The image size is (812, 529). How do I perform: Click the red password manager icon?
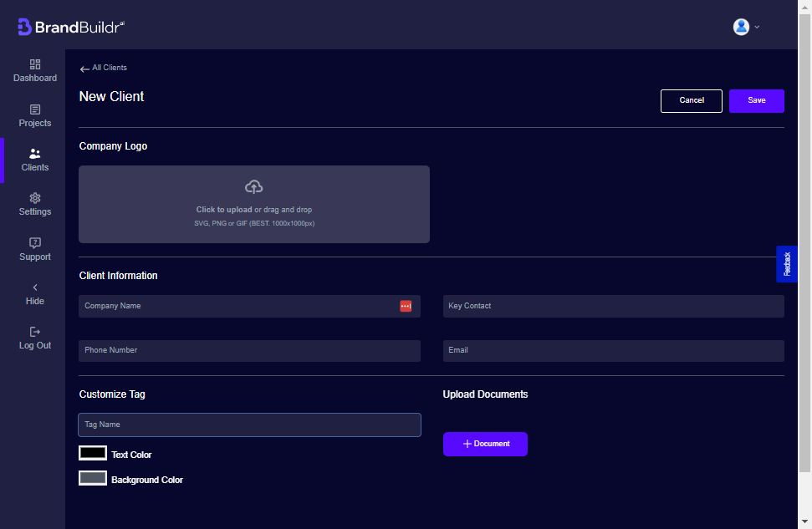[406, 307]
